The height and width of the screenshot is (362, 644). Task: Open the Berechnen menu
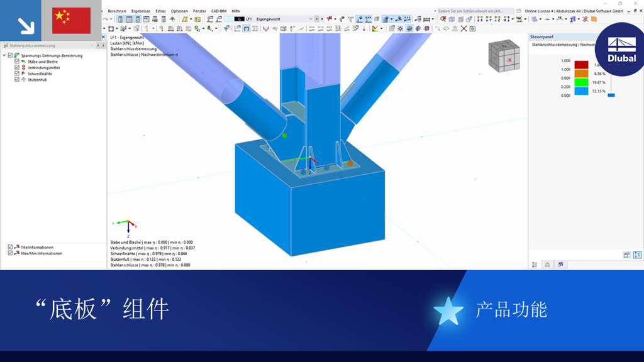click(117, 11)
